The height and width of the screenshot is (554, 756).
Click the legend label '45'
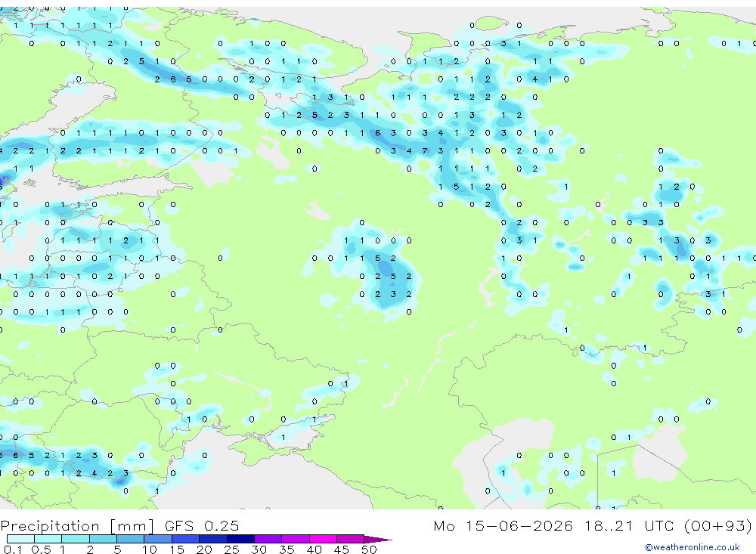click(342, 549)
